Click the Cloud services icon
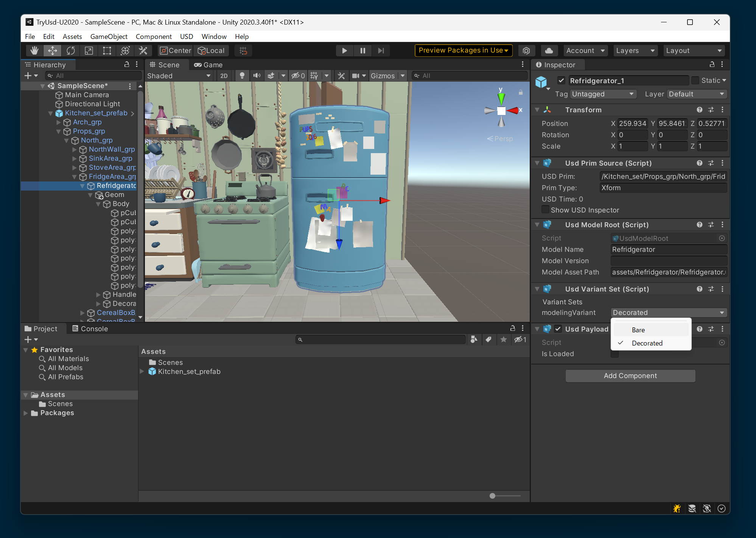756x538 pixels. click(x=549, y=51)
